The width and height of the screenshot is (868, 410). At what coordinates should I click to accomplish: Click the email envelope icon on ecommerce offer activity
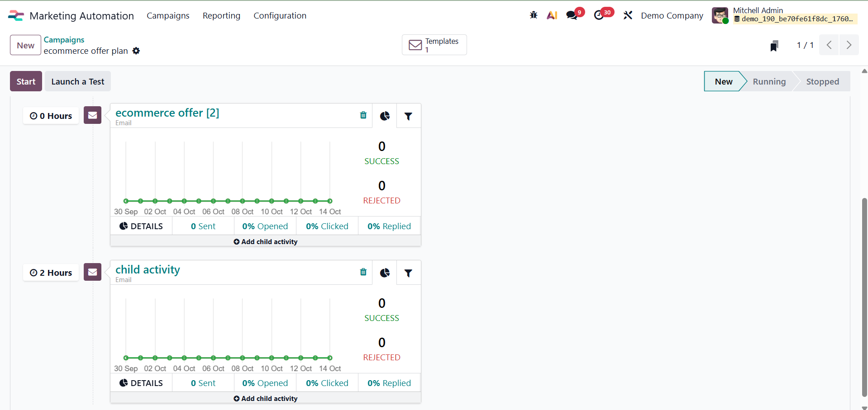click(92, 115)
